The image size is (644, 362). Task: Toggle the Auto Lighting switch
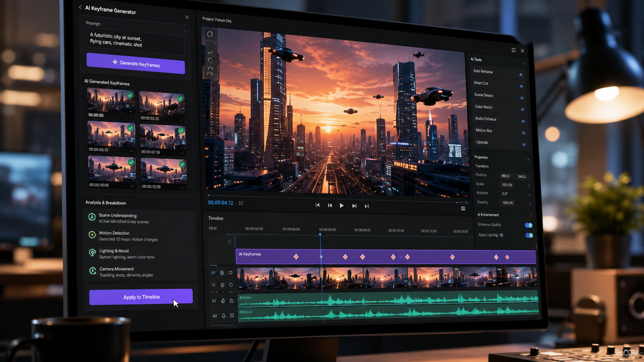click(x=529, y=235)
